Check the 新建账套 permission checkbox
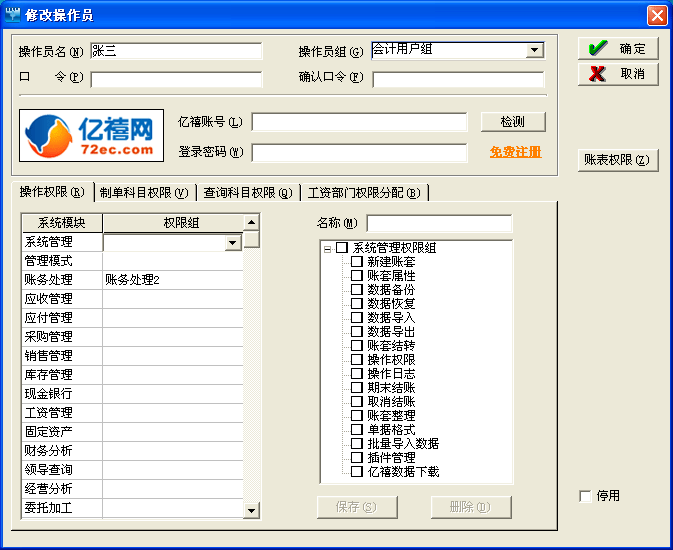This screenshot has height=550, width=673. tap(357, 261)
